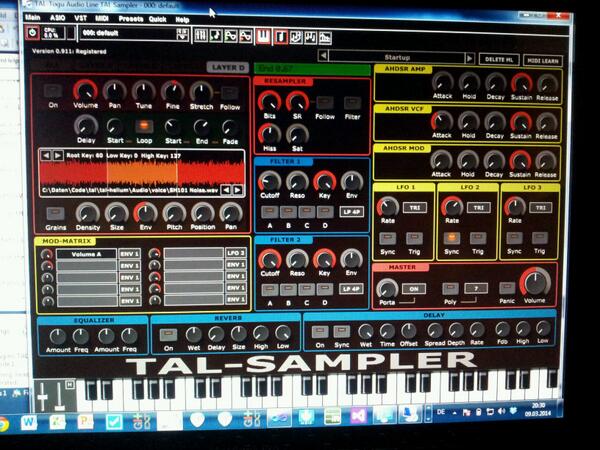Click the MIDI LEARN button
The width and height of the screenshot is (600, 450).
tap(543, 60)
